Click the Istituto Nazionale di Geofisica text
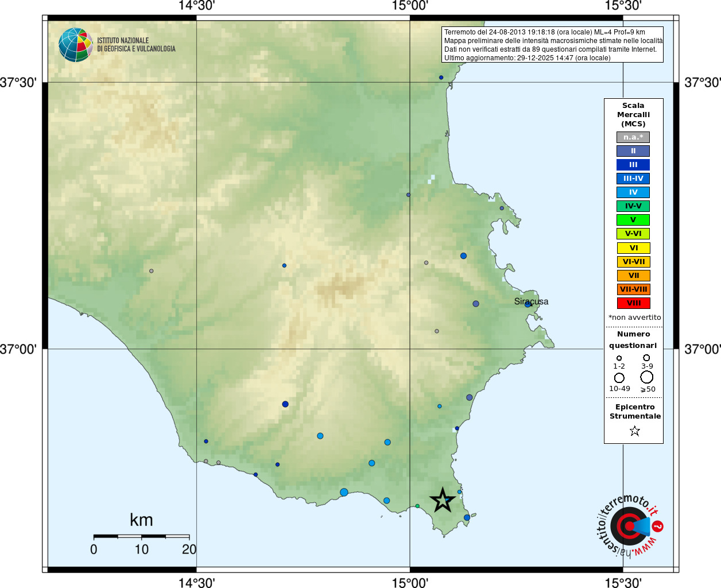 [136, 45]
